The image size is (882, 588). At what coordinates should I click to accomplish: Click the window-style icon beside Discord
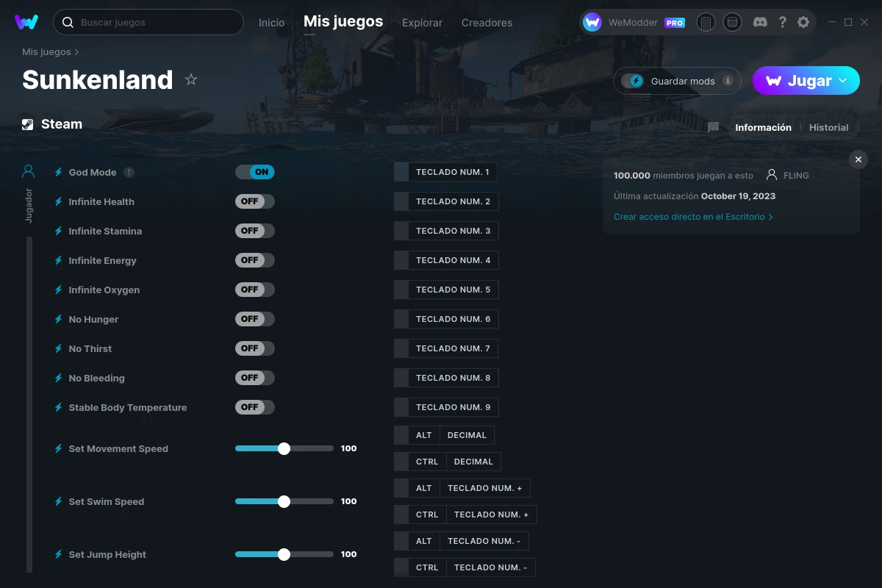click(732, 22)
